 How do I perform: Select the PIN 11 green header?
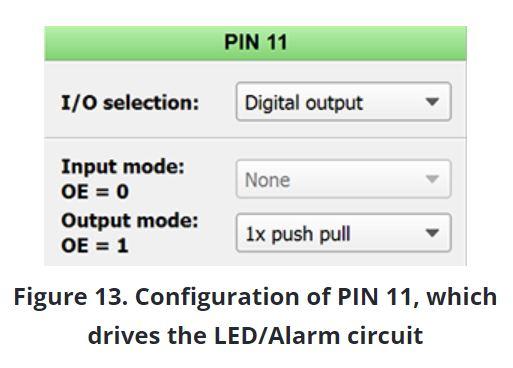coord(256,43)
